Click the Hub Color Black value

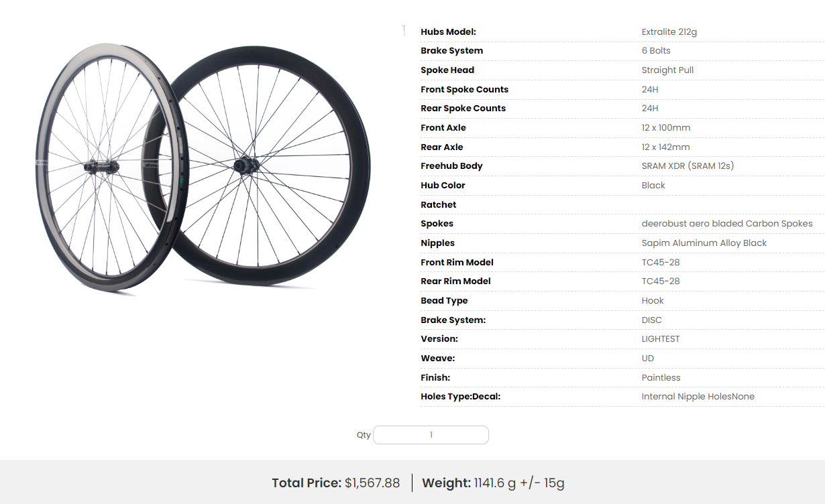tap(653, 186)
